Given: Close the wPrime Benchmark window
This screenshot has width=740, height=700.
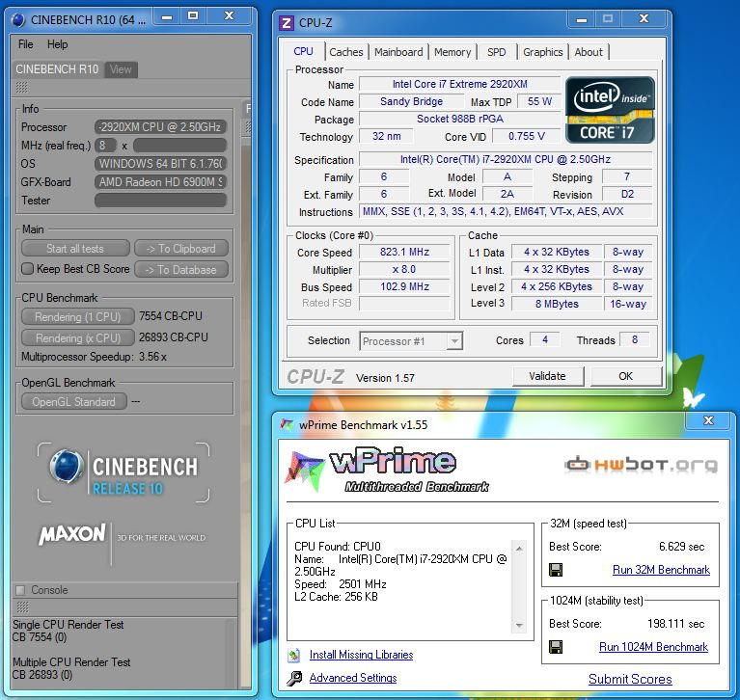Looking at the screenshot, I should (708, 420).
